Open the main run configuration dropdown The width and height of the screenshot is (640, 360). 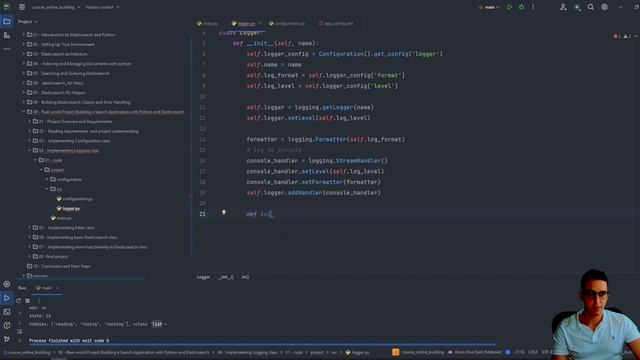tap(489, 7)
